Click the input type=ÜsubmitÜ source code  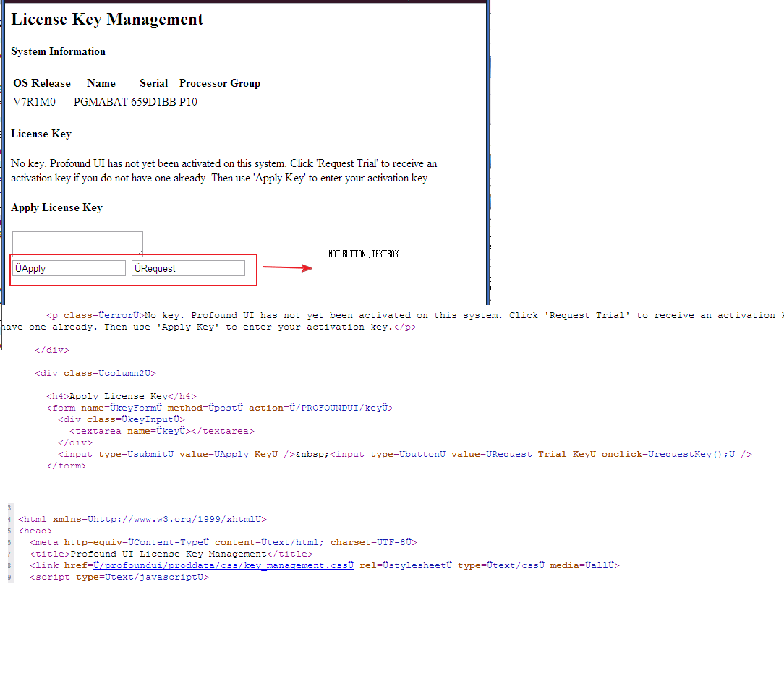pyautogui.click(x=176, y=454)
